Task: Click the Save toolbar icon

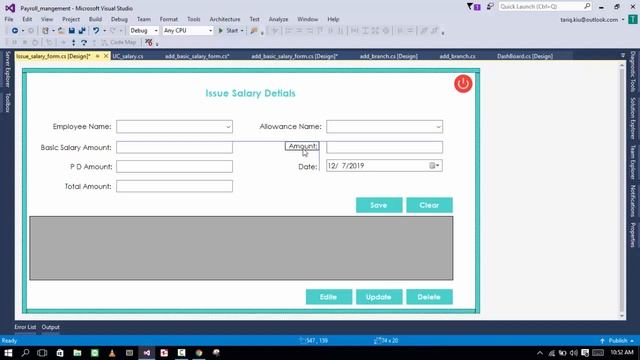Action: pyautogui.click(x=71, y=31)
